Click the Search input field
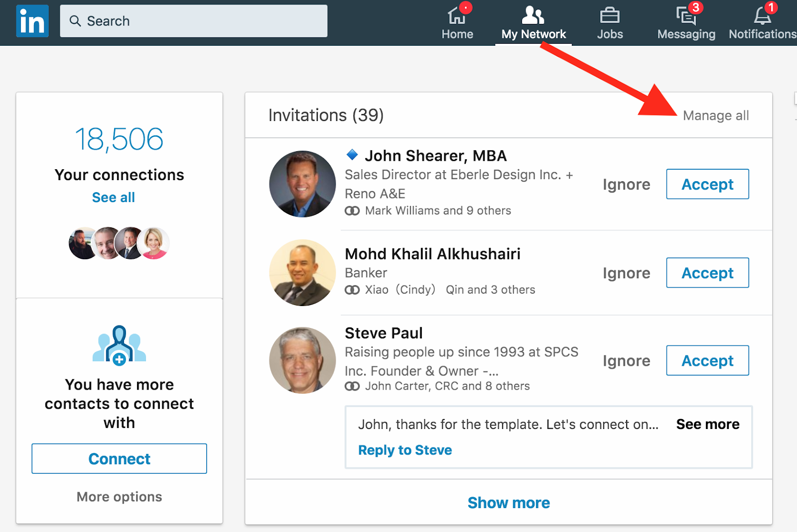This screenshot has height=532, width=797. point(194,21)
